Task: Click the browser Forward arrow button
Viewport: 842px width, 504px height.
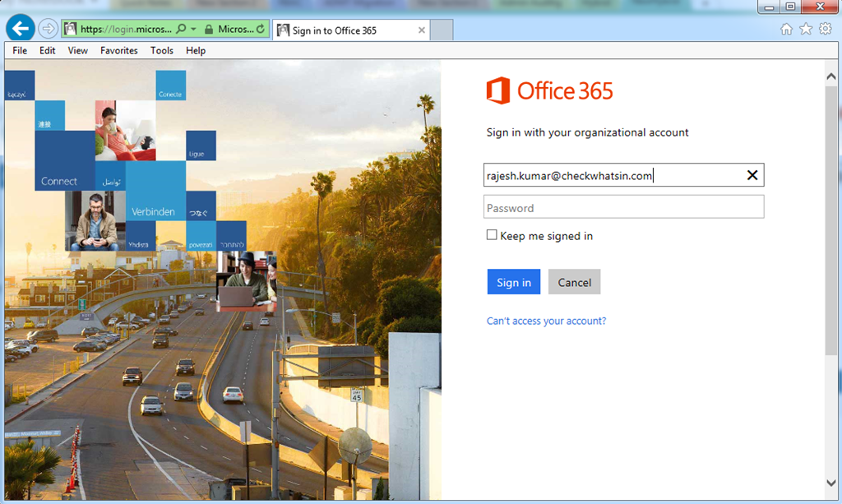Action: pyautogui.click(x=49, y=29)
